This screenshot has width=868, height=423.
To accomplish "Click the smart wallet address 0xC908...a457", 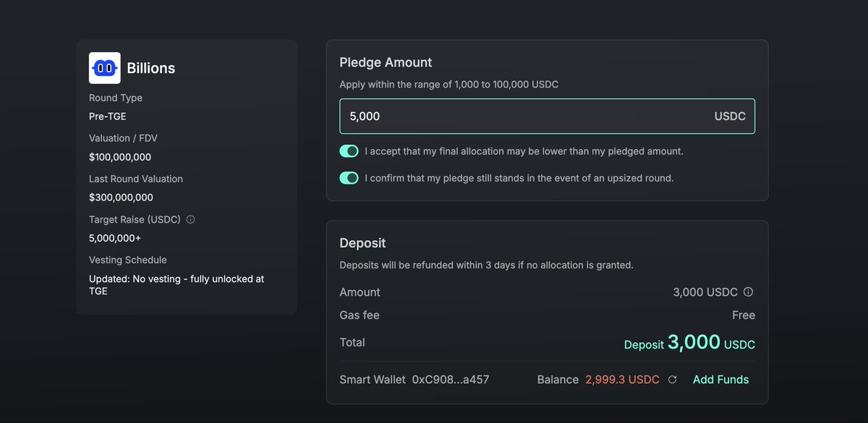I will [x=451, y=380].
